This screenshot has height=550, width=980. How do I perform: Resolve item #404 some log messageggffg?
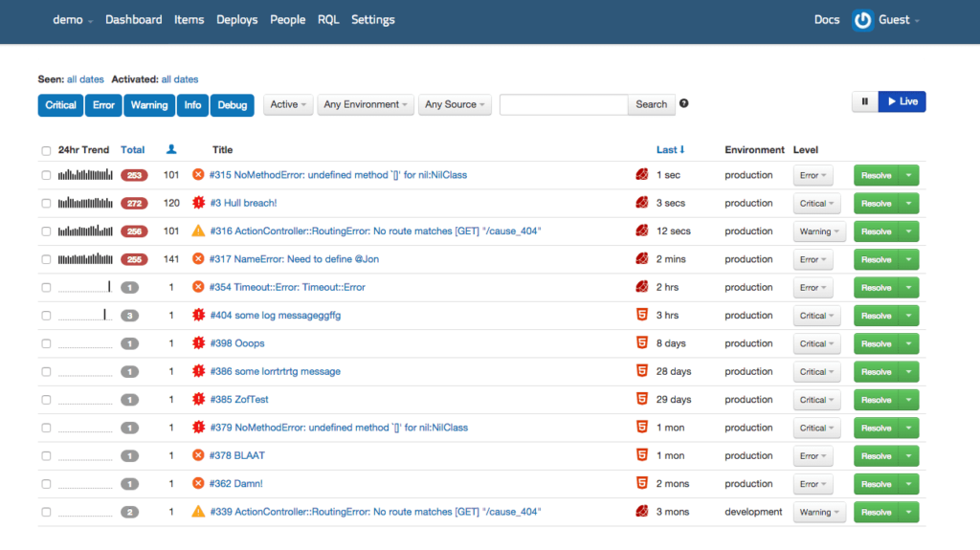click(x=877, y=316)
